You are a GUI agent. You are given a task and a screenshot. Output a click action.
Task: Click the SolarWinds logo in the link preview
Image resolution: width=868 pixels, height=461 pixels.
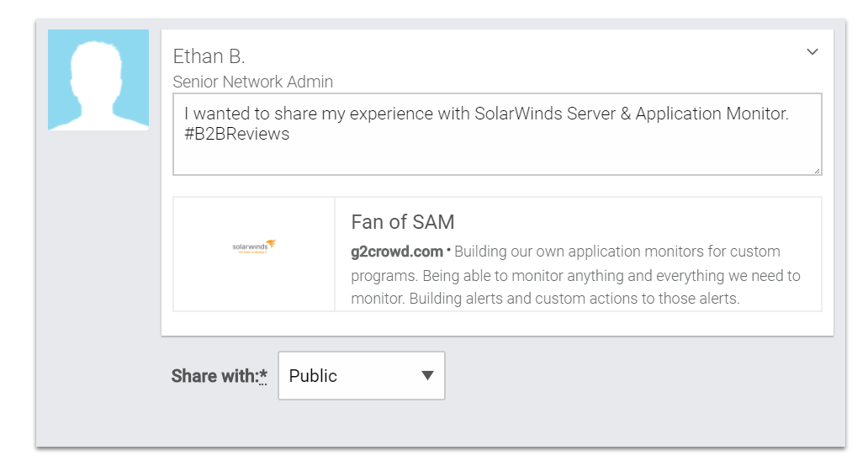pos(254,246)
